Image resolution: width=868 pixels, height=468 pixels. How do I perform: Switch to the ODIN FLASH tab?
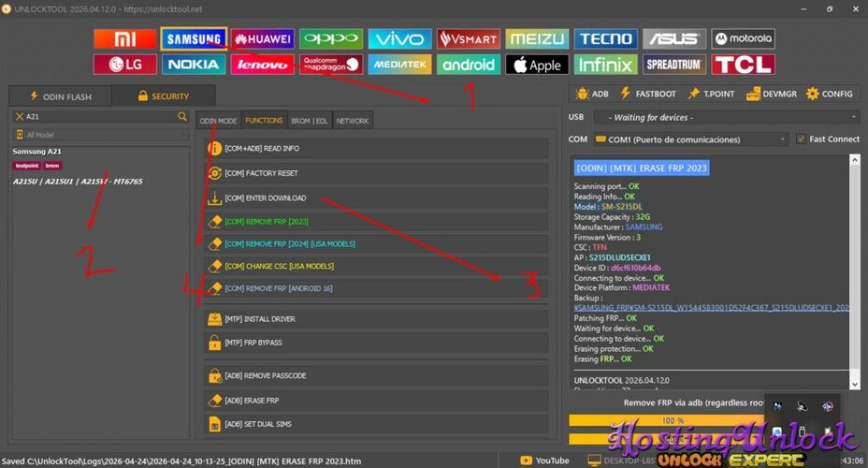(61, 96)
